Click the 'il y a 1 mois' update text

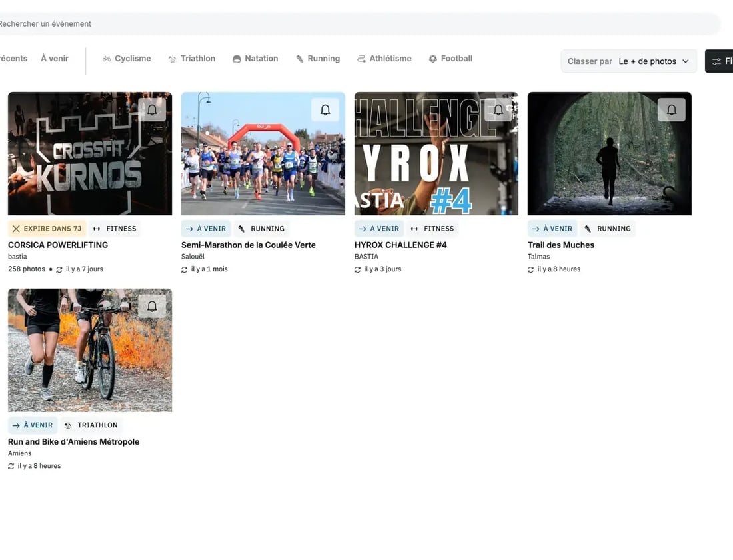[209, 269]
